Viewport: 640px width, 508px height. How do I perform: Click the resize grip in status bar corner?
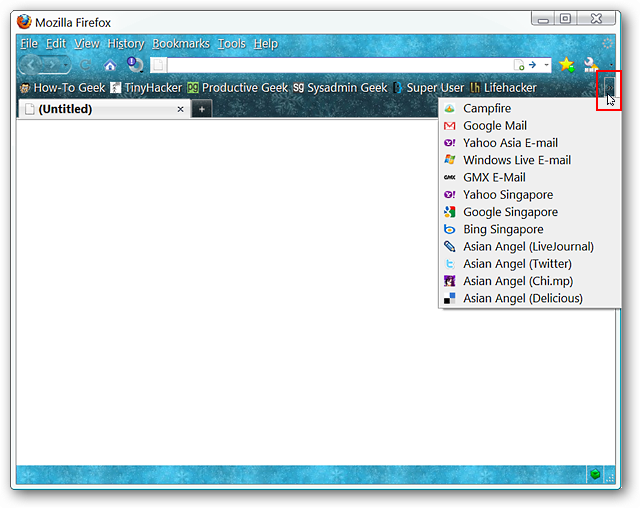coord(610,478)
